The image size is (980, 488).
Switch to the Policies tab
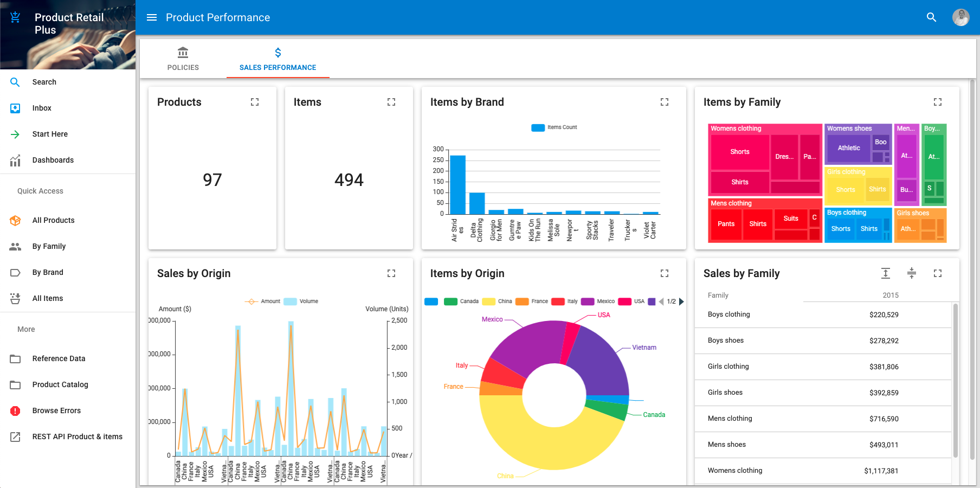click(183, 59)
